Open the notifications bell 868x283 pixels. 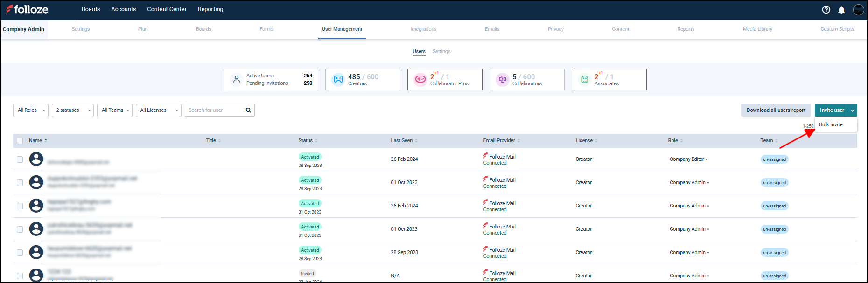841,10
